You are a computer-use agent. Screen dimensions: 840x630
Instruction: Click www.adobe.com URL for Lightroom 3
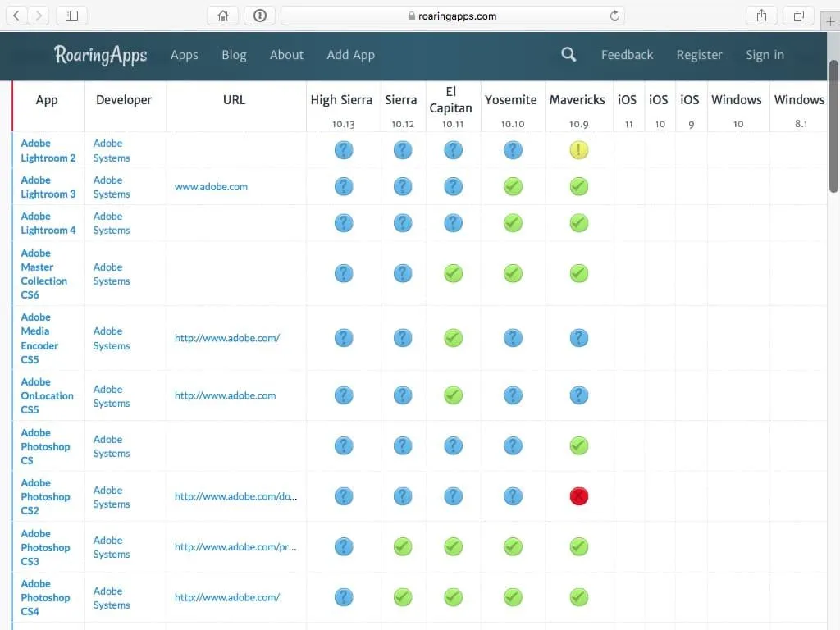[x=211, y=187]
